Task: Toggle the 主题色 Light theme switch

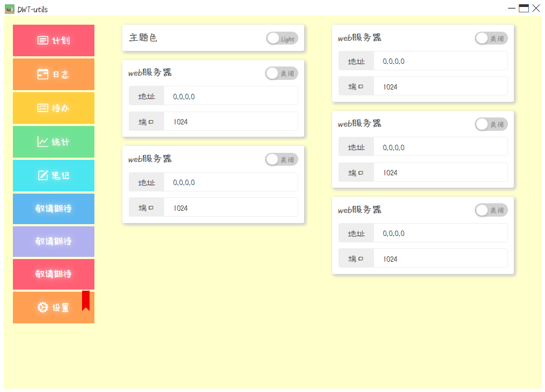Action: tap(282, 39)
